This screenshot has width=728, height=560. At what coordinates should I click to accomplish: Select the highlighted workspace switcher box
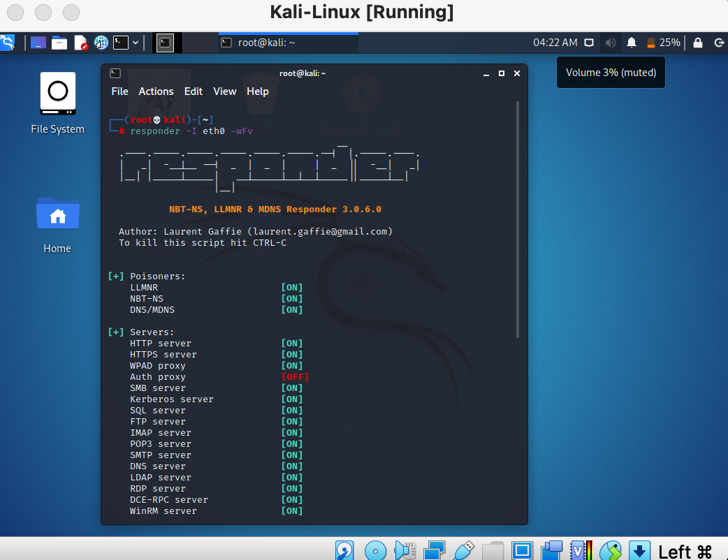click(165, 43)
